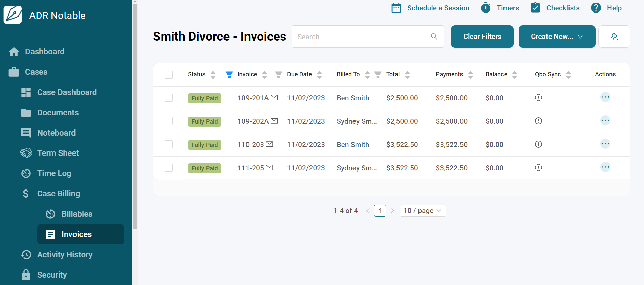Open actions menu for invoice 111-205
This screenshot has height=285, width=644.
coord(605,167)
